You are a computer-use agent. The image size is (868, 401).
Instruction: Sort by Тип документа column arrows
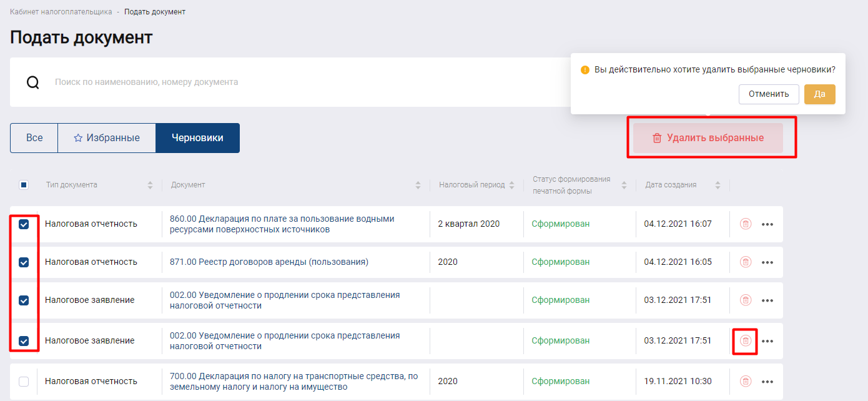[150, 185]
